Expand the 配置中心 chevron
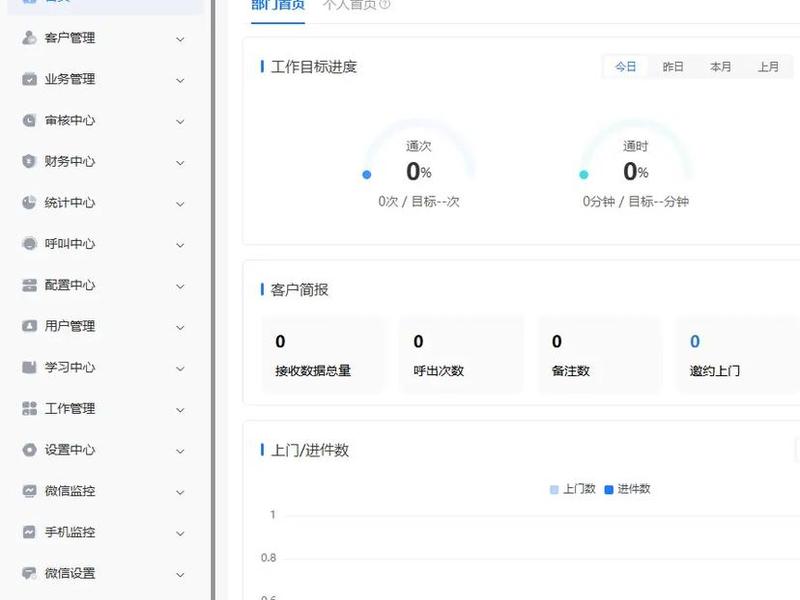800x600 pixels. click(180, 286)
